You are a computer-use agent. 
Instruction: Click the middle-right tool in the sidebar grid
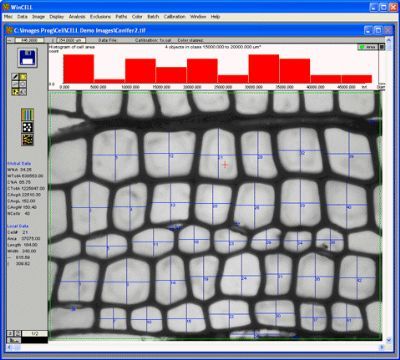click(x=23, y=84)
